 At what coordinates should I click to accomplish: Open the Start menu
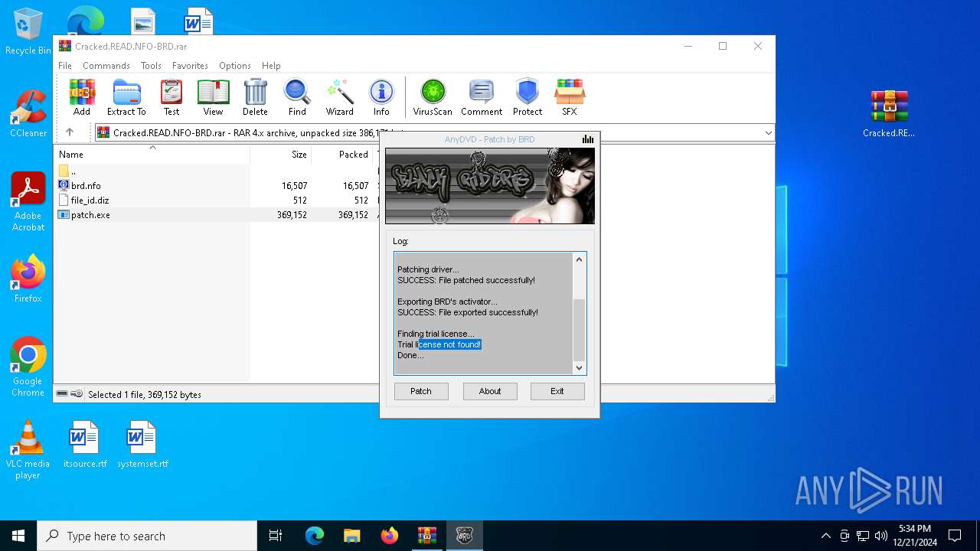[x=18, y=536]
